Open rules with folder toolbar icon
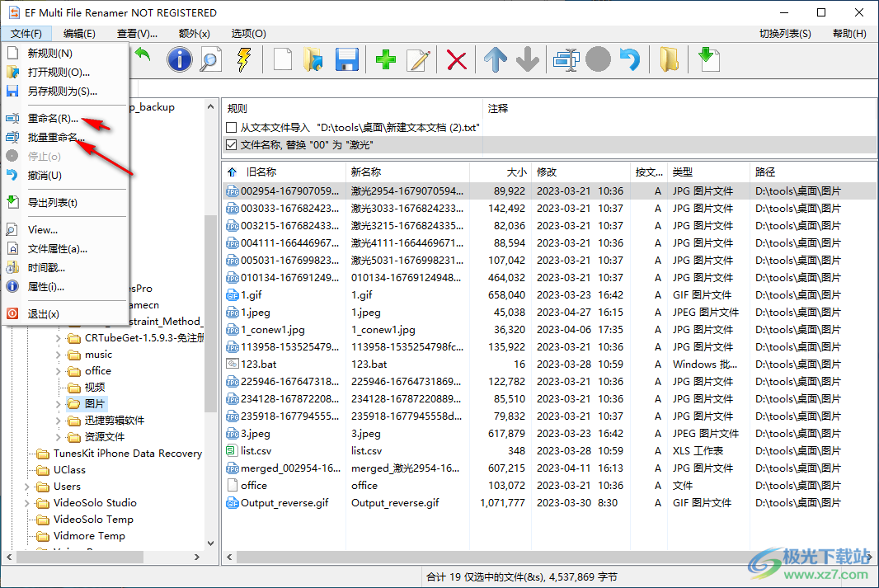The image size is (879, 588). (x=313, y=59)
